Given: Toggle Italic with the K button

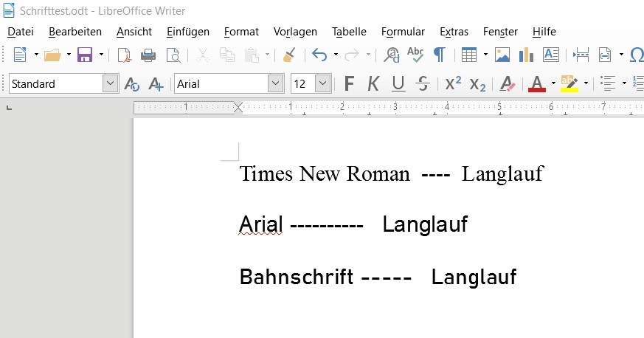Looking at the screenshot, I should pyautogui.click(x=373, y=84).
